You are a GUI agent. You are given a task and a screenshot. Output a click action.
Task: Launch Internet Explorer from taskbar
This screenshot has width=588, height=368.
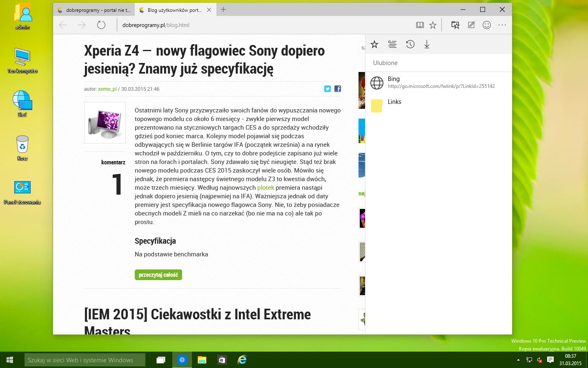(x=242, y=360)
